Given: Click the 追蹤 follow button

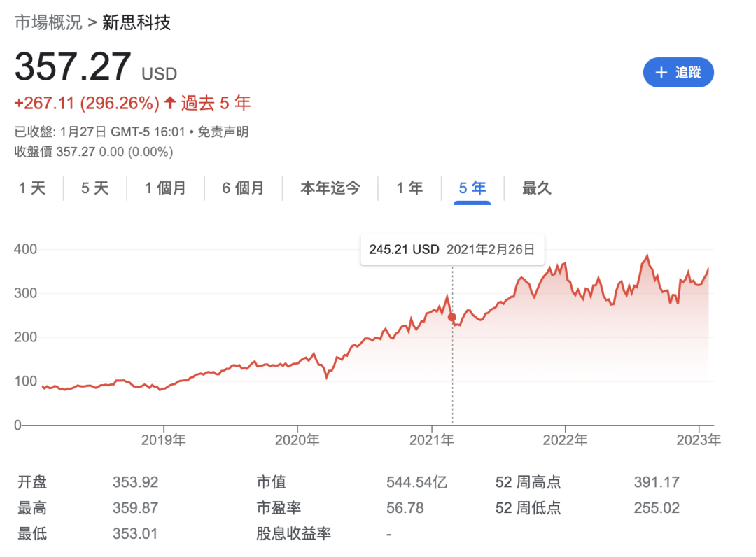Looking at the screenshot, I should click(x=678, y=72).
